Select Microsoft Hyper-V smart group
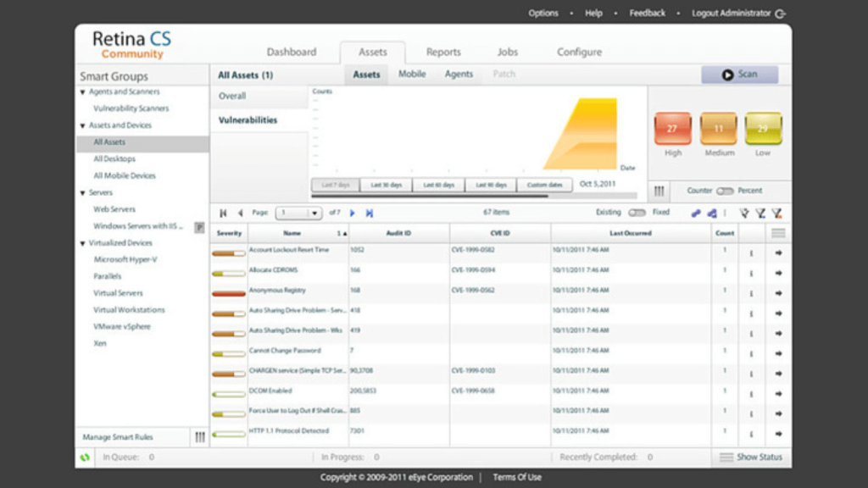This screenshot has height=488, width=868. 125,259
